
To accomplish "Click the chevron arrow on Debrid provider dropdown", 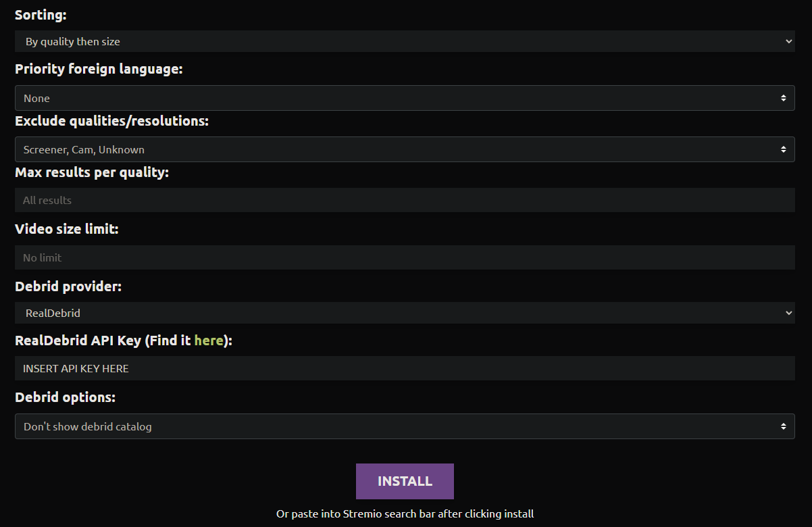I will pos(788,313).
